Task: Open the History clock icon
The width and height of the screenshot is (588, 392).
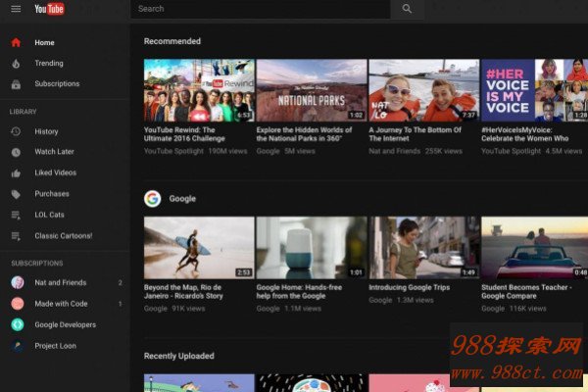Action: (16, 132)
